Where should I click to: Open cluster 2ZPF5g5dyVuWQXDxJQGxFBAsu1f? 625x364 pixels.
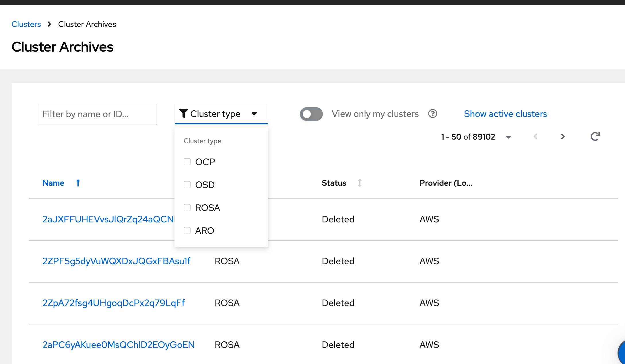click(116, 261)
